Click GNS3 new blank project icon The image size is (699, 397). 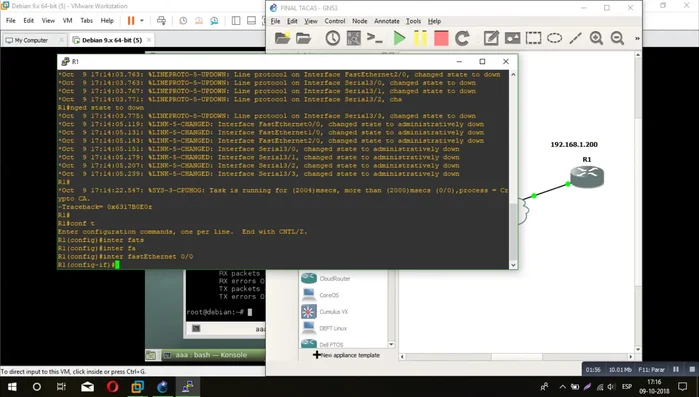pyautogui.click(x=282, y=38)
